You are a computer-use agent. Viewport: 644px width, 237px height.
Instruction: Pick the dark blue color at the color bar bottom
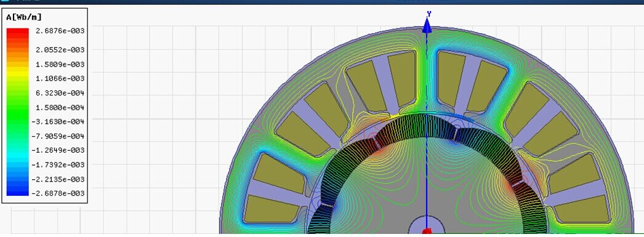pos(18,191)
